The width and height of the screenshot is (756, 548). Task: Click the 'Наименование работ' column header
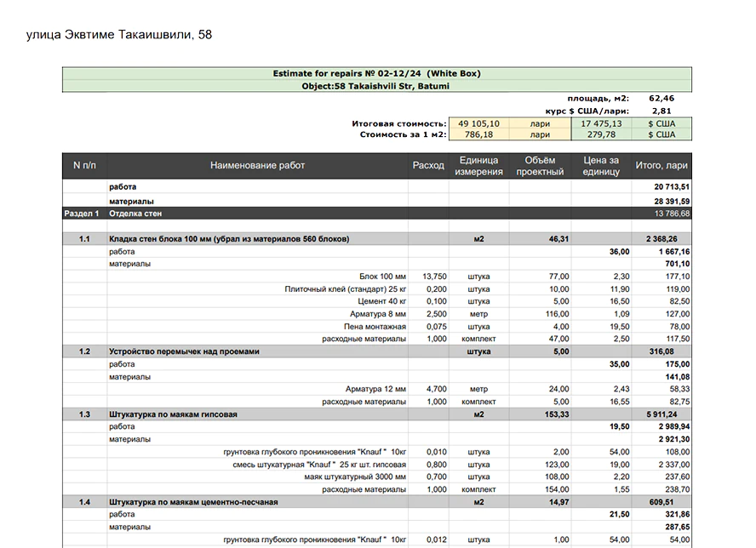[x=257, y=166]
